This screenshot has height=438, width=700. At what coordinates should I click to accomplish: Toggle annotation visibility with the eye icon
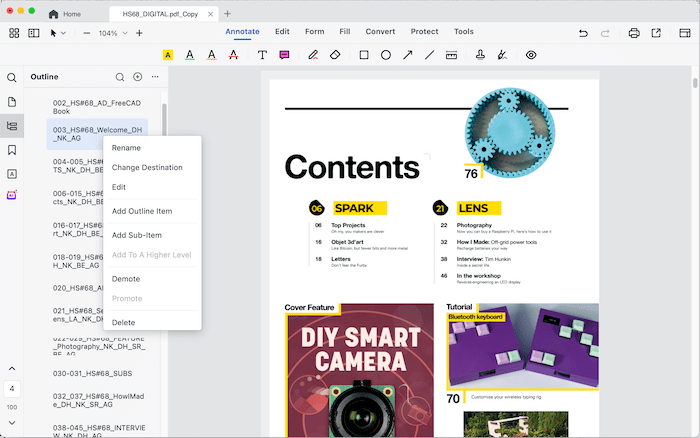531,55
